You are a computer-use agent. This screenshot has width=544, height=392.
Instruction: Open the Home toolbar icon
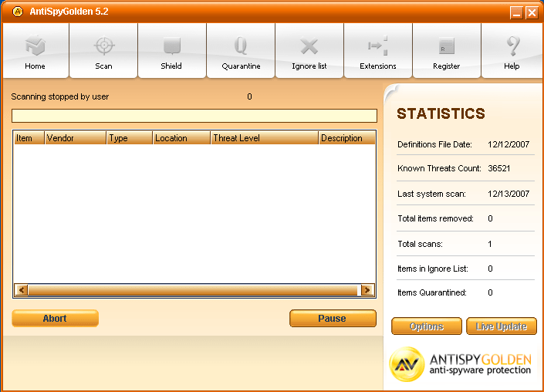(35, 47)
